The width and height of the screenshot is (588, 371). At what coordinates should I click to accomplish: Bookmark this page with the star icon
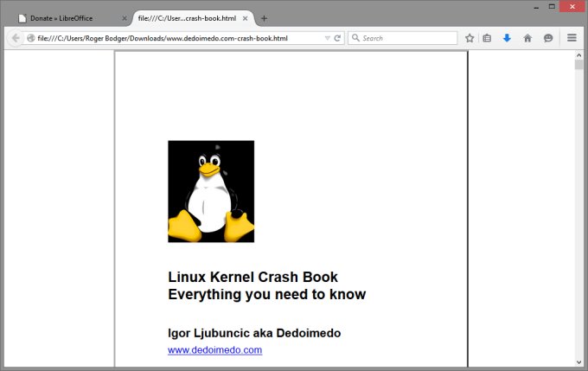(470, 38)
